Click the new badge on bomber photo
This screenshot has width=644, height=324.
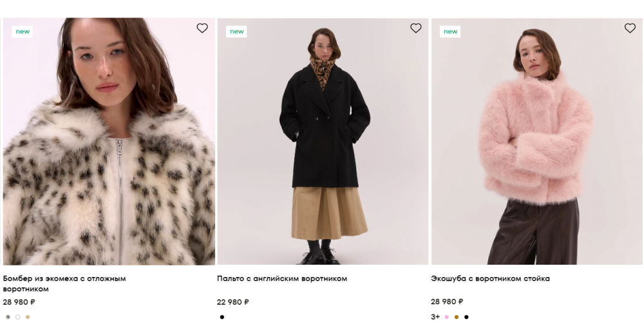pos(23,32)
